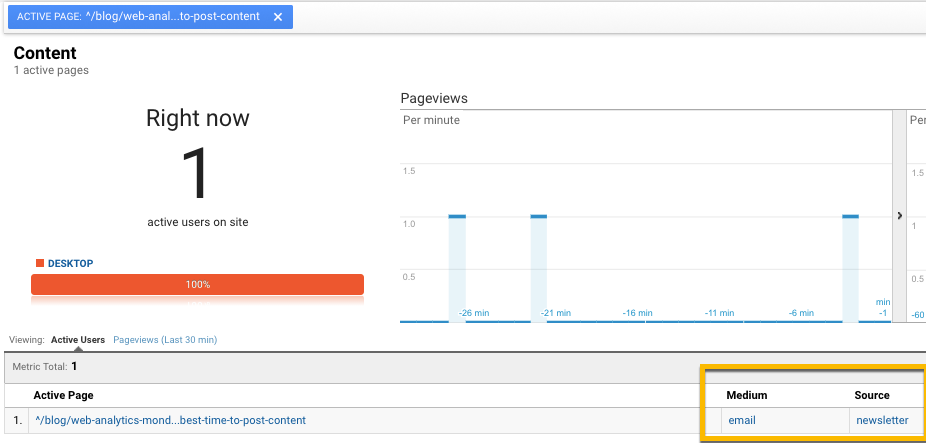Expand chart using the right chevron arrow
Viewport: 926px width, 443px height.
(898, 215)
